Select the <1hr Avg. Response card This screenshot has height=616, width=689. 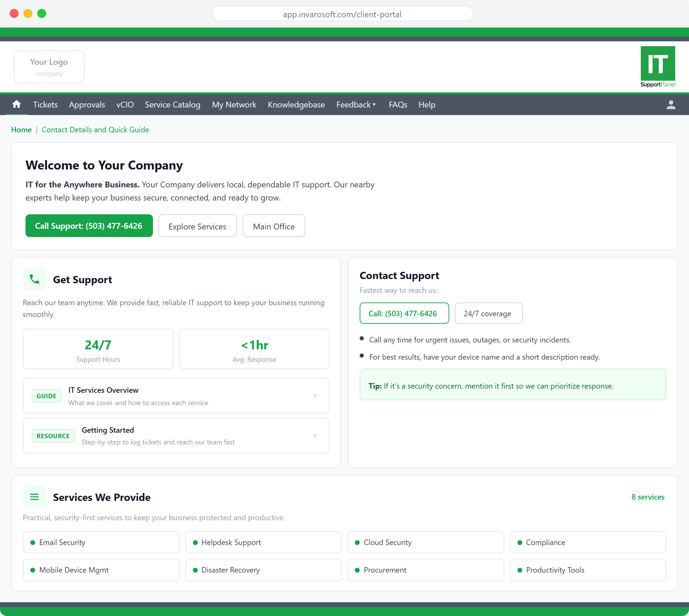coord(254,349)
